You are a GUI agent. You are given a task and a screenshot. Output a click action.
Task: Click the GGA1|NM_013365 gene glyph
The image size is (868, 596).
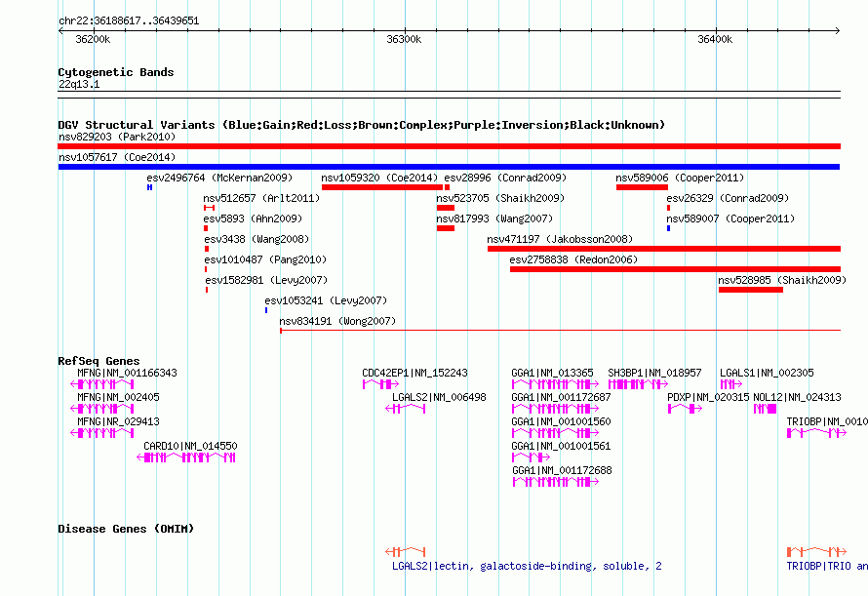[555, 384]
